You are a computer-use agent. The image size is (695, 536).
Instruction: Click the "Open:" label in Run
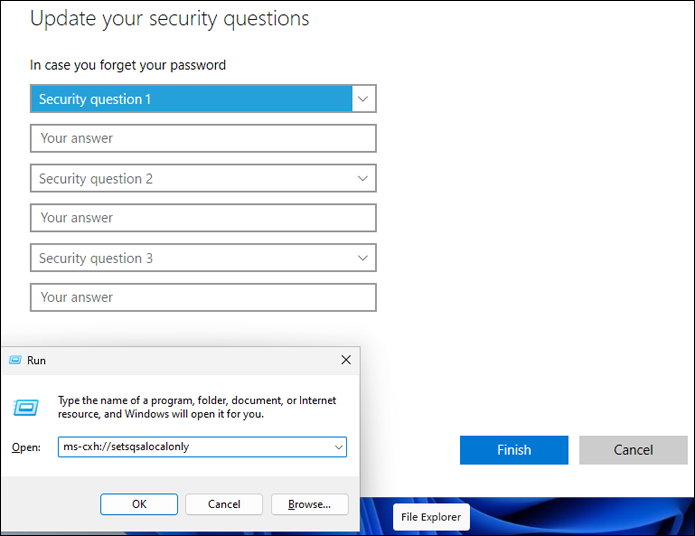[x=26, y=447]
